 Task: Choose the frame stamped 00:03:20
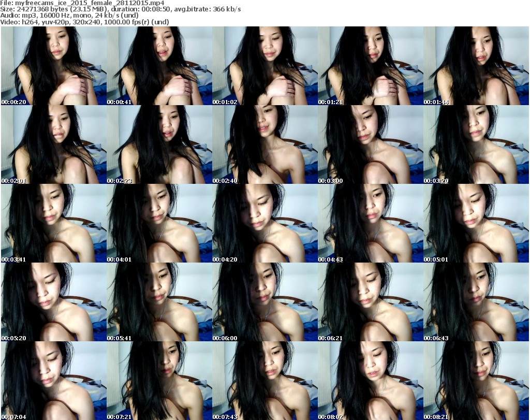pyautogui.click(x=476, y=144)
